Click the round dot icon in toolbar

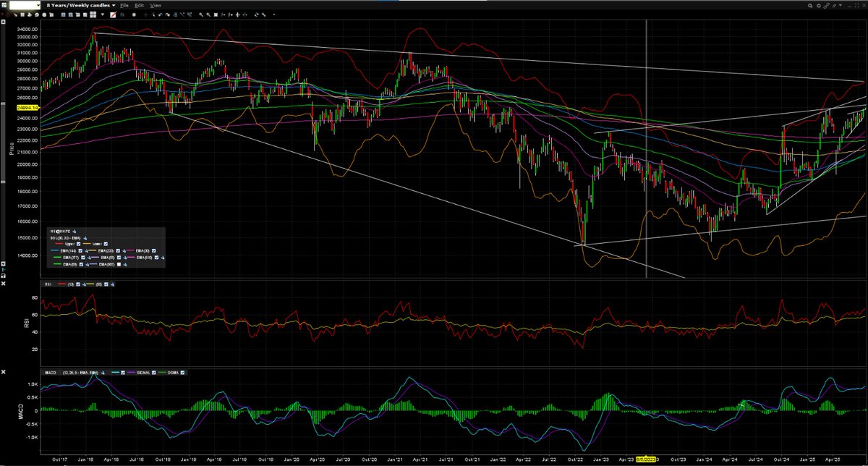coord(134,14)
